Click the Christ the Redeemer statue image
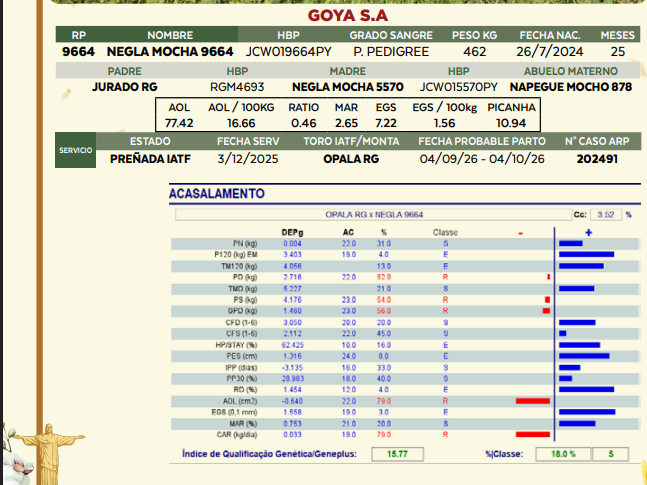 coord(49,453)
